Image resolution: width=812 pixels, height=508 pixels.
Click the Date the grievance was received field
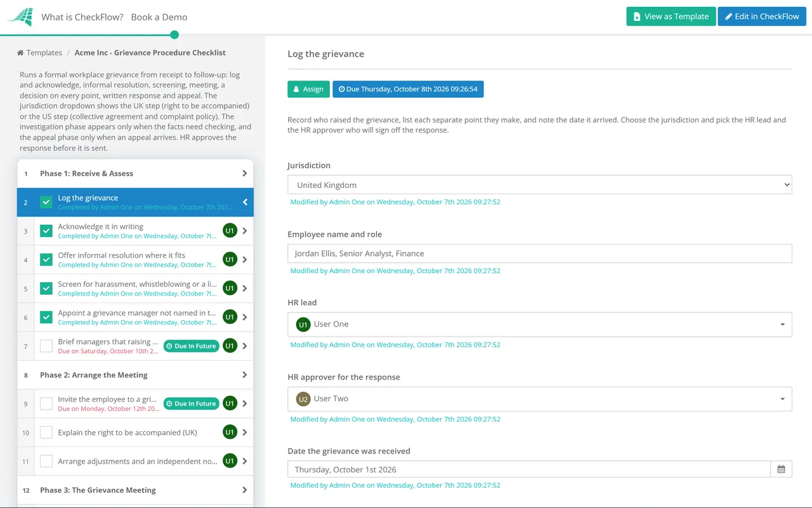pos(529,469)
